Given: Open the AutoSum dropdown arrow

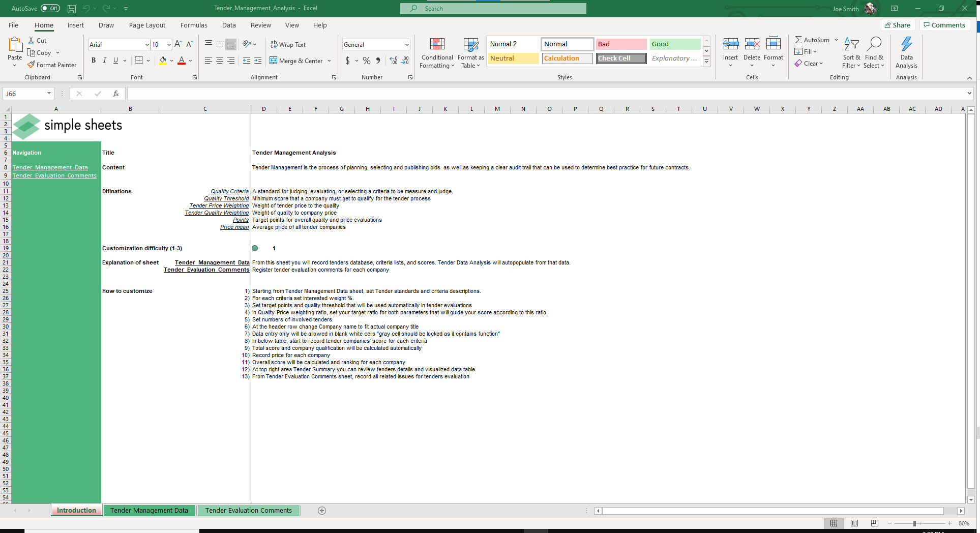Looking at the screenshot, I should (836, 40).
